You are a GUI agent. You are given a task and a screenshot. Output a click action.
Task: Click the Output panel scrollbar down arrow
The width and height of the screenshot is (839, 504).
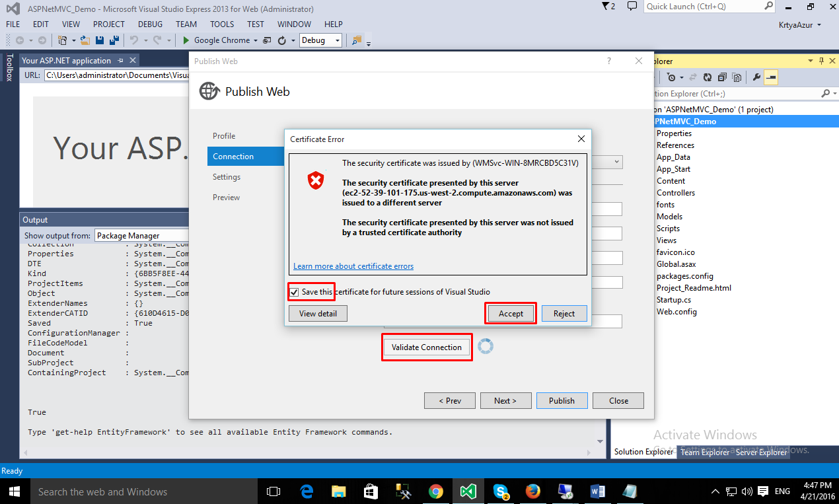pos(600,441)
